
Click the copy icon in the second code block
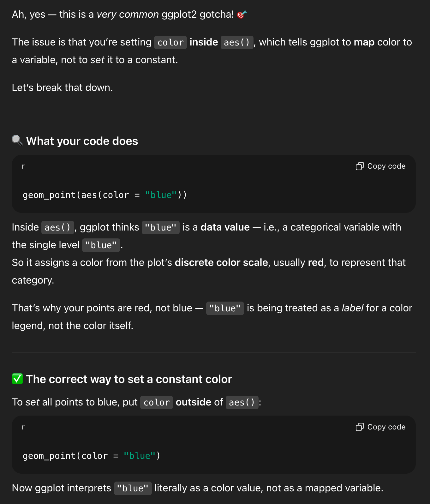coord(360,427)
